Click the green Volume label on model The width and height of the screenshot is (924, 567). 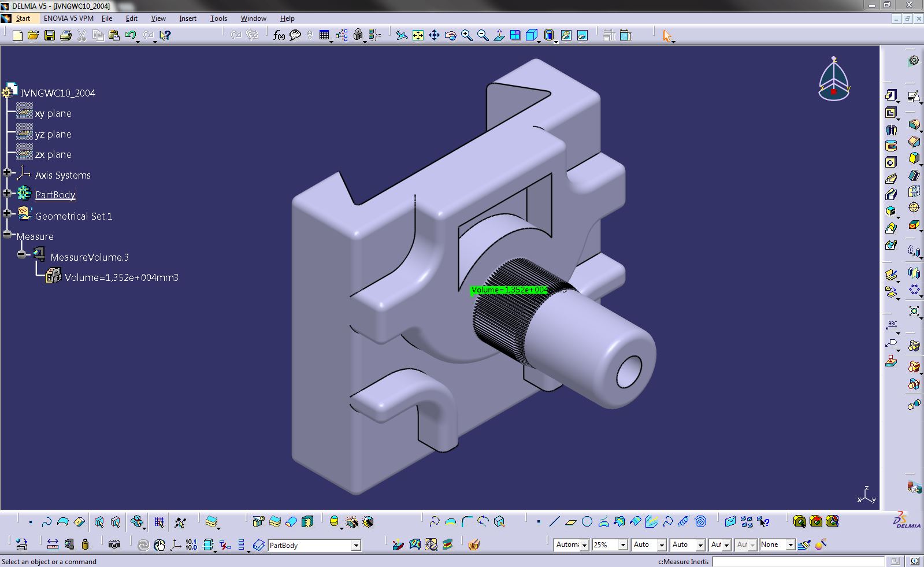[x=509, y=290]
